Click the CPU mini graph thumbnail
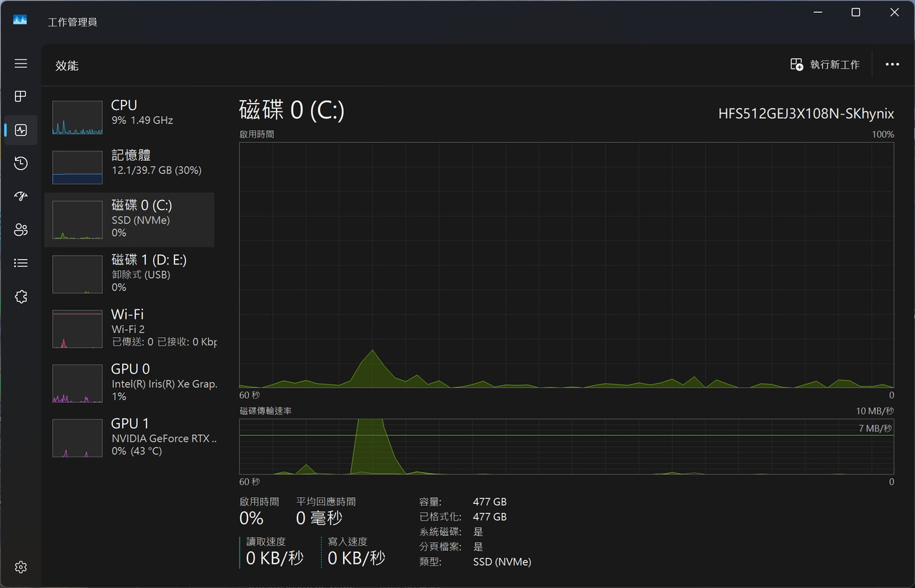 (x=77, y=118)
